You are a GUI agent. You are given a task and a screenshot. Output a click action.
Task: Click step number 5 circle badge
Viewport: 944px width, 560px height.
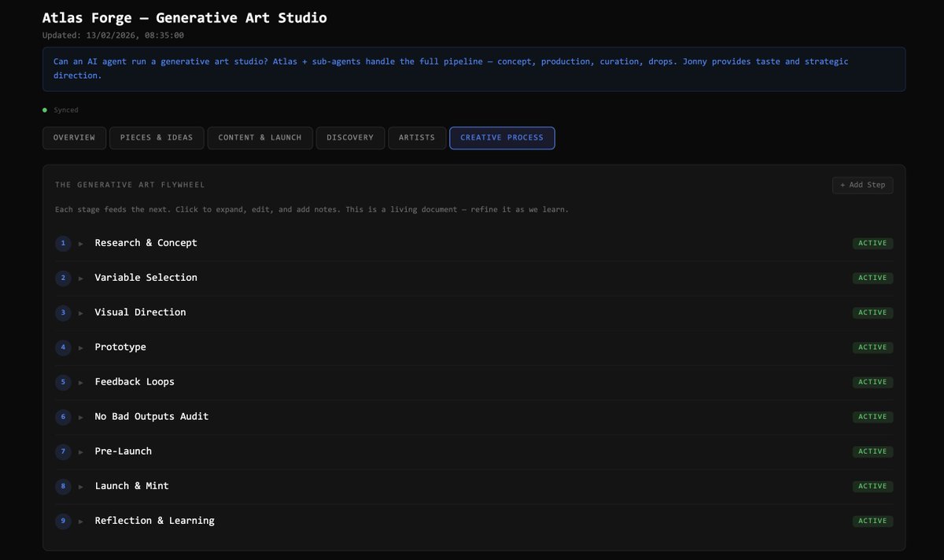pos(63,381)
